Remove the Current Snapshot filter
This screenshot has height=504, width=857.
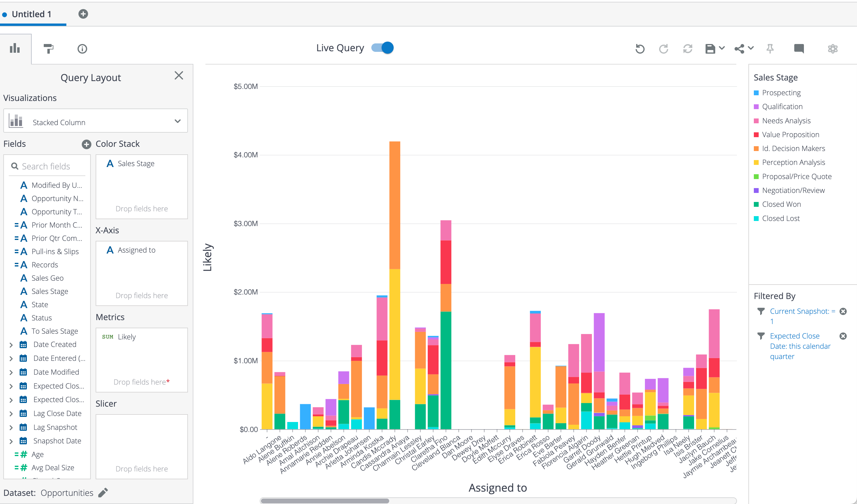843,311
